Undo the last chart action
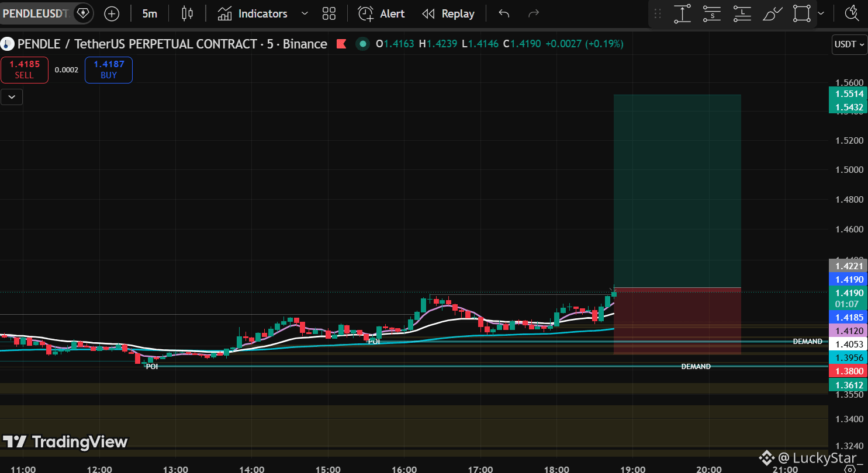This screenshot has width=868, height=473. coord(504,13)
